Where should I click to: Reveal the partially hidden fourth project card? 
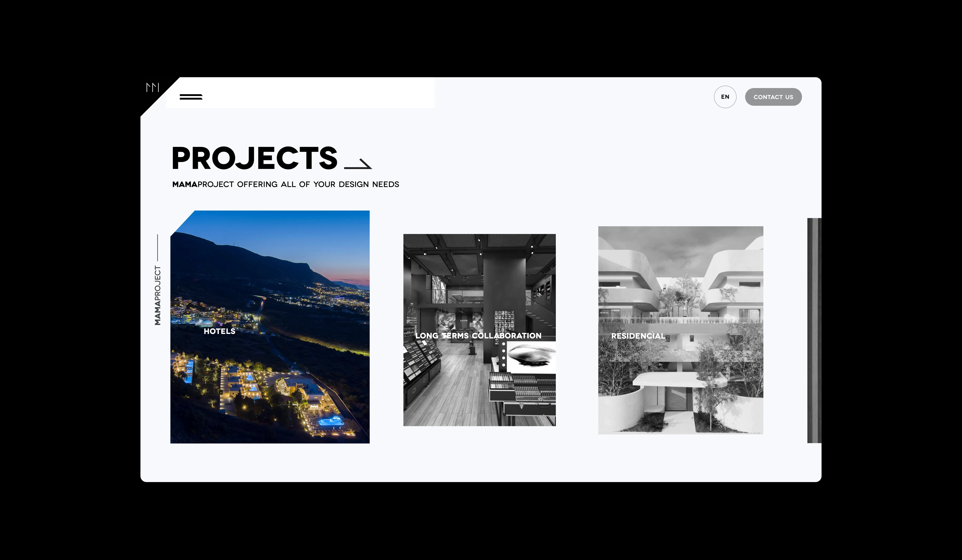(x=814, y=330)
